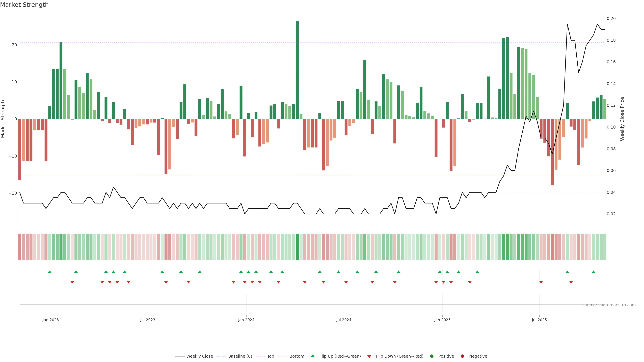This screenshot has width=644, height=362.
Task: Click the Market Strength chart title
Action: click(24, 5)
